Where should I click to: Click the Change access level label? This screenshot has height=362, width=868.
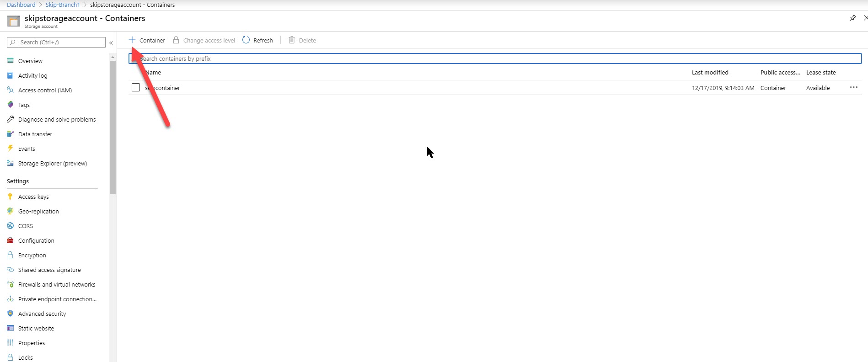tap(209, 40)
